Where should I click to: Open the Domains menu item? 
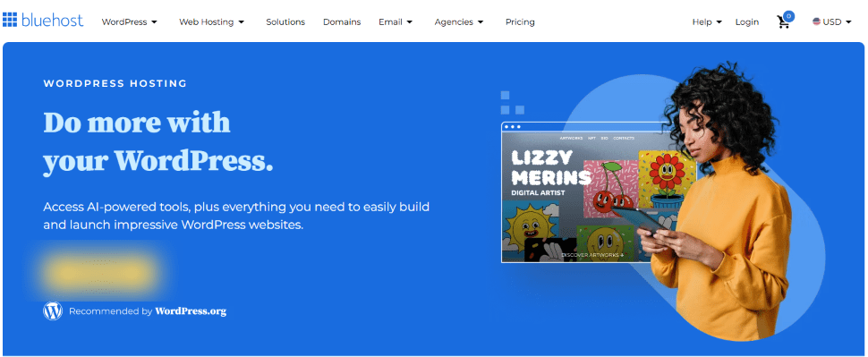click(x=342, y=22)
